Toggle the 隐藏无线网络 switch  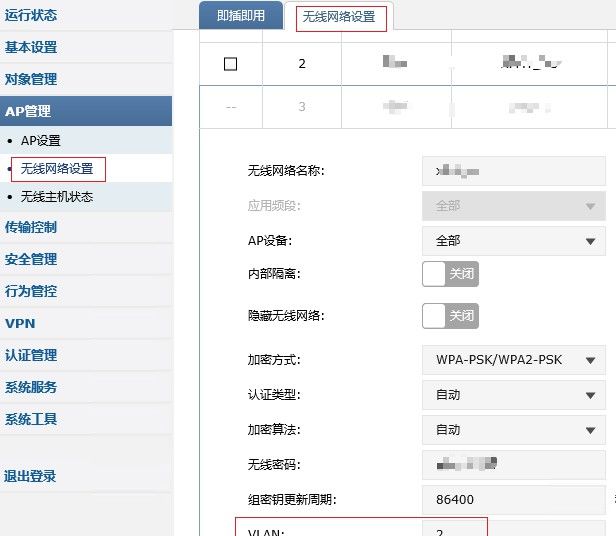450,316
